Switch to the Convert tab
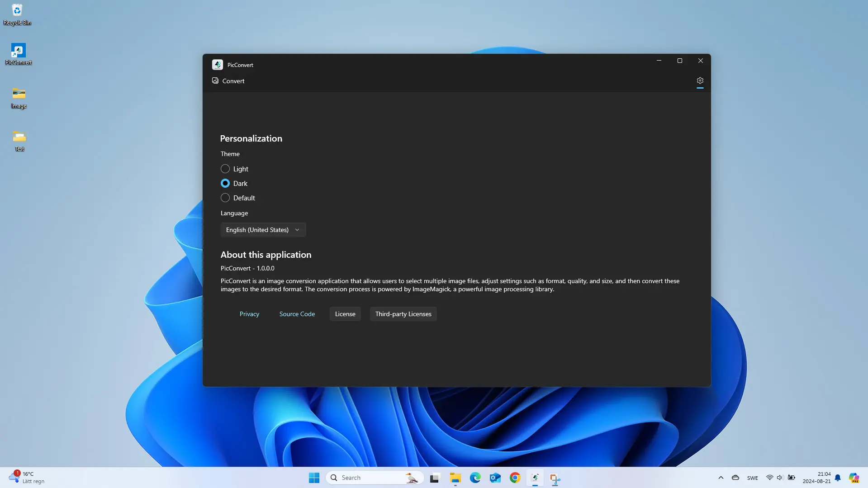Screen dimensions: 868x488 coord(228,81)
